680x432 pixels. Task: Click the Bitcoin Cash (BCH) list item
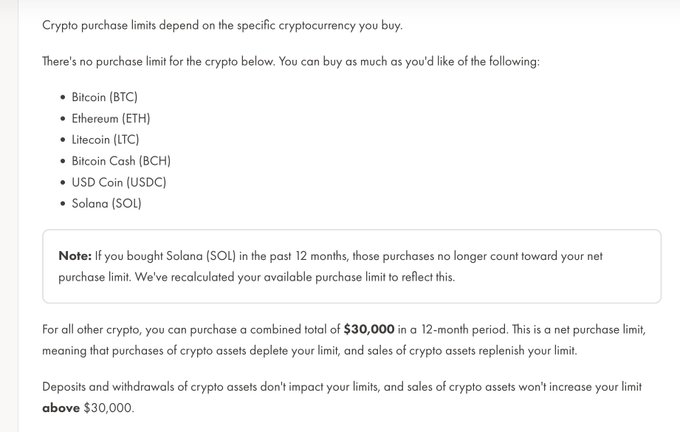121,161
